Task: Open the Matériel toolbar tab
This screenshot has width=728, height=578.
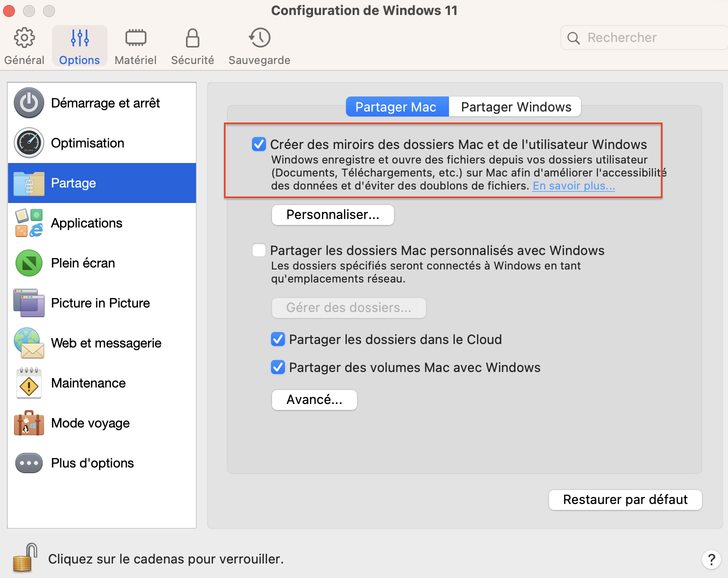Action: pos(135,46)
